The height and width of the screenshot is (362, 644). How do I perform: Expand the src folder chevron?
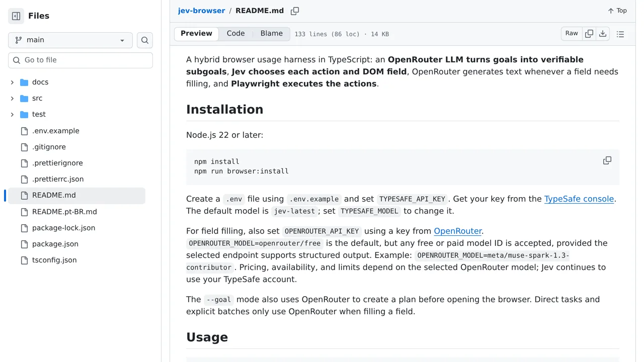tap(12, 98)
